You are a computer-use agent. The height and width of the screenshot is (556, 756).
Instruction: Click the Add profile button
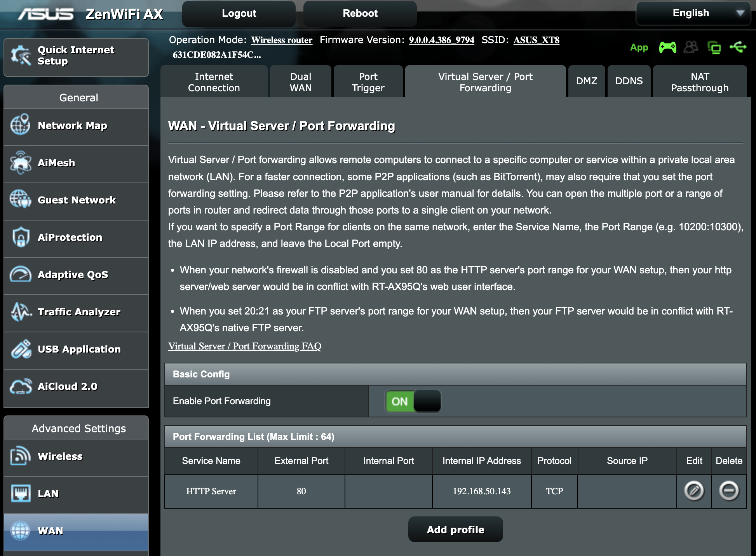(455, 529)
